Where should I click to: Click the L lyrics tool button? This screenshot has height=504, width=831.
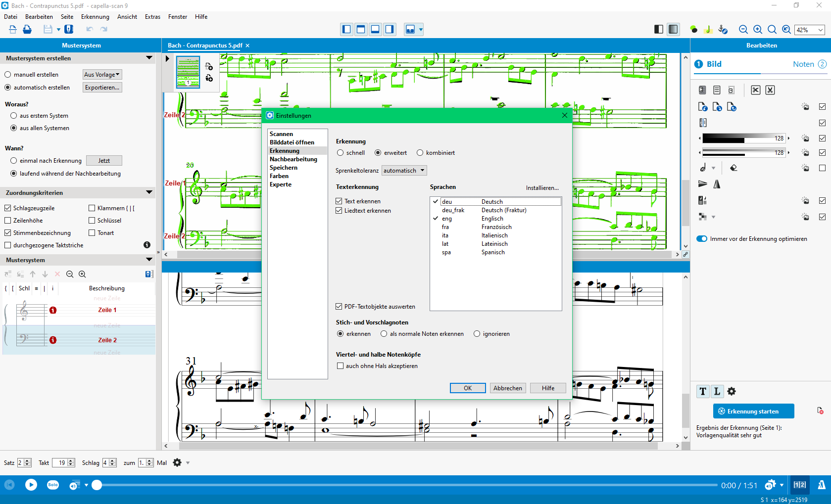(717, 392)
